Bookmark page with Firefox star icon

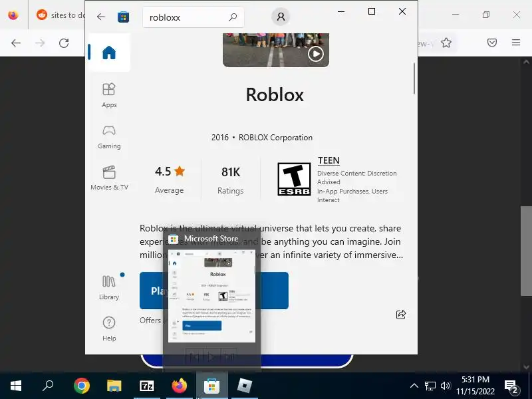(446, 43)
